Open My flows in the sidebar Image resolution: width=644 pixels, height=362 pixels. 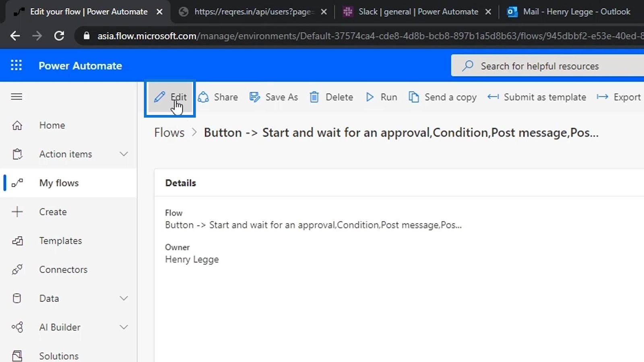pos(68,183)
